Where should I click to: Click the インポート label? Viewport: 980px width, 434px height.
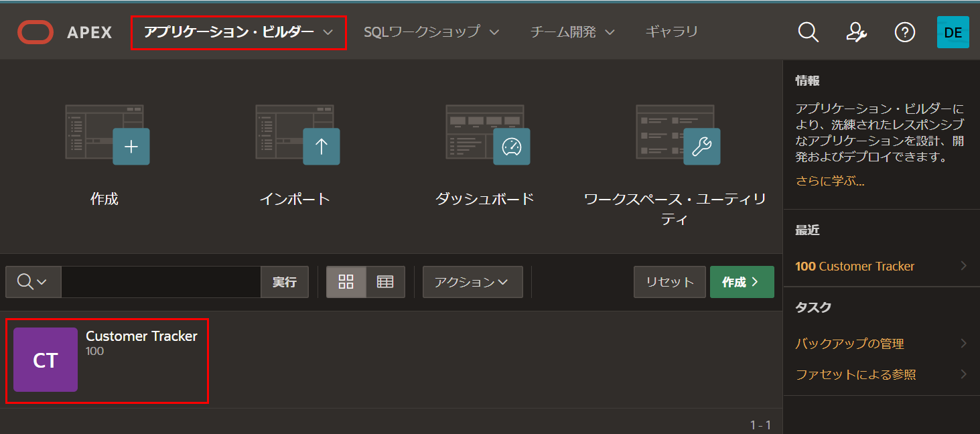click(295, 199)
